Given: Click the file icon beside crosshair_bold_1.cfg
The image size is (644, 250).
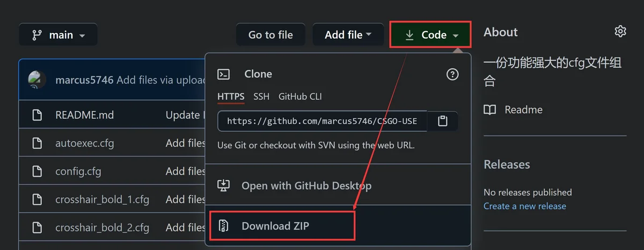Looking at the screenshot, I should pyautogui.click(x=37, y=199).
